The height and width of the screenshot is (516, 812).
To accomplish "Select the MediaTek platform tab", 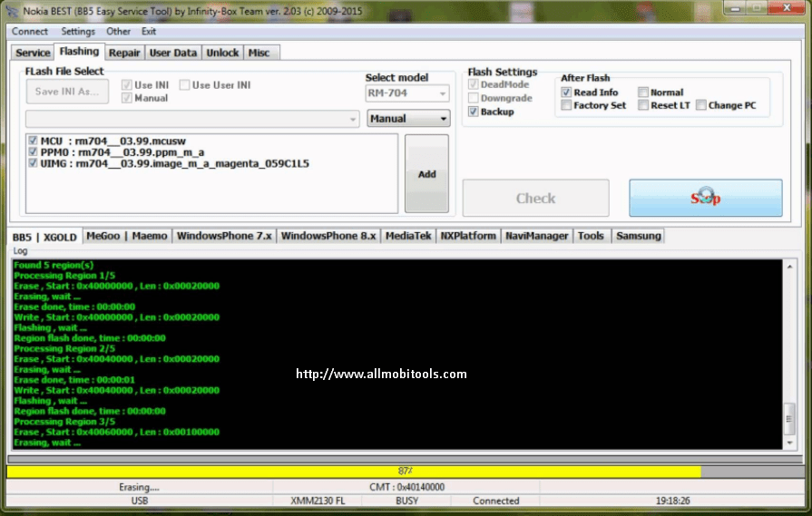I will pos(407,236).
